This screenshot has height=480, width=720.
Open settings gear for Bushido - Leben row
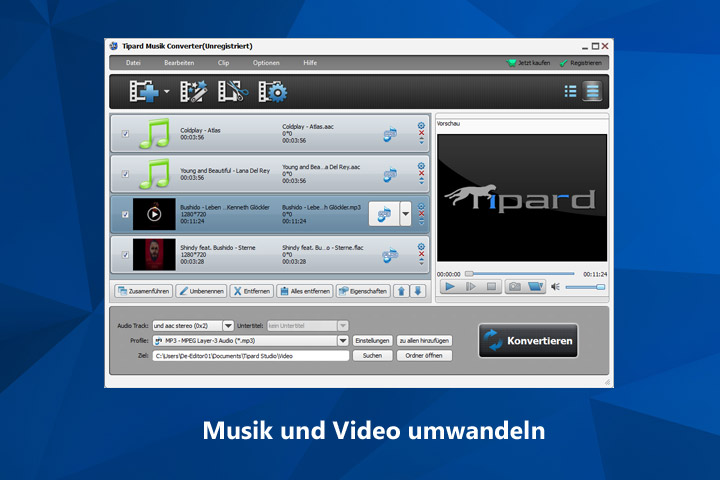421,206
